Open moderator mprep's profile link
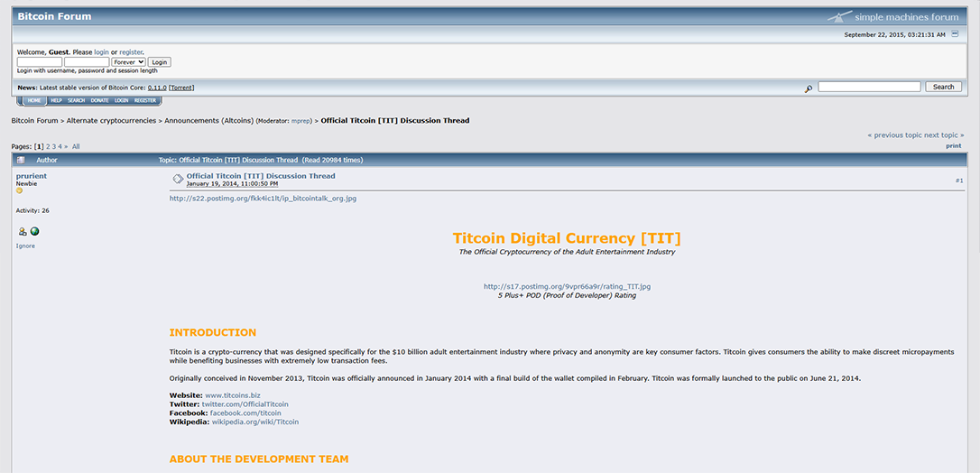Screen dimensions: 980x473 click(x=301, y=121)
